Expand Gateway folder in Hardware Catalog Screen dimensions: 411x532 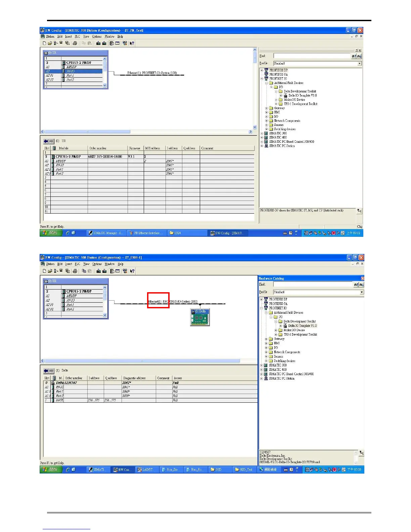point(266,339)
